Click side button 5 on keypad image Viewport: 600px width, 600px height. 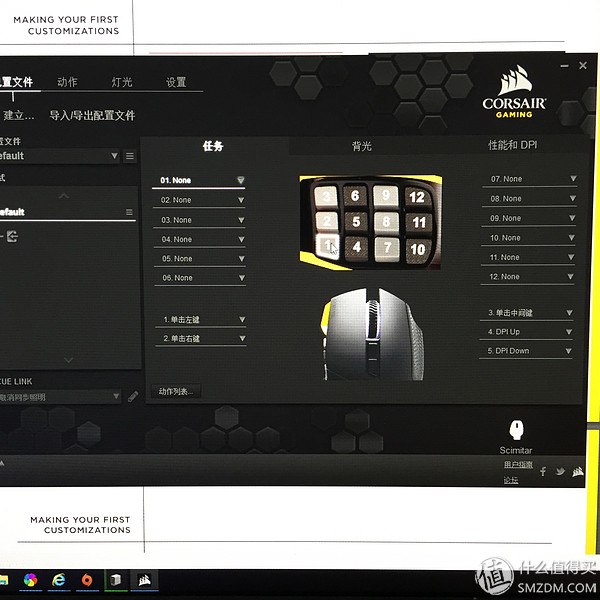[x=356, y=221]
